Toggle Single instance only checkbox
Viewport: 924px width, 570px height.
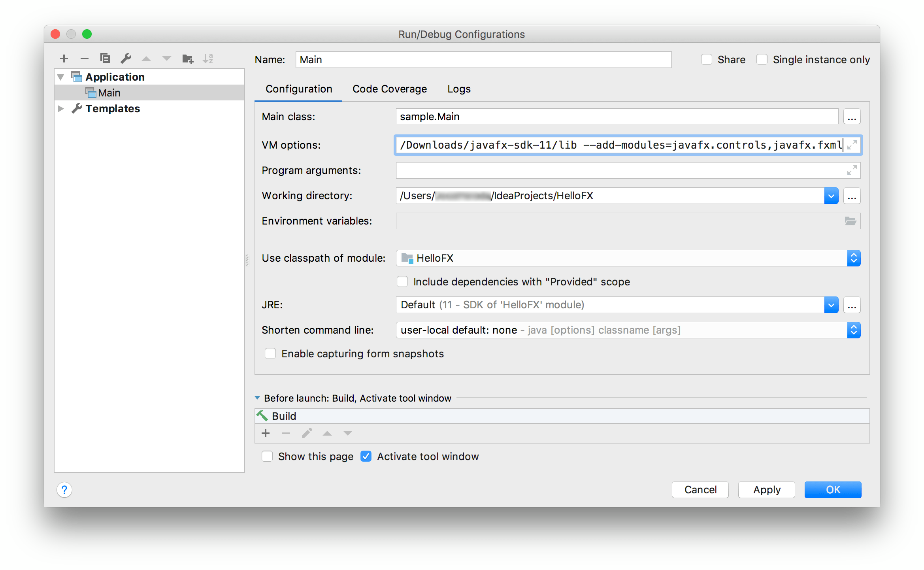click(x=762, y=60)
